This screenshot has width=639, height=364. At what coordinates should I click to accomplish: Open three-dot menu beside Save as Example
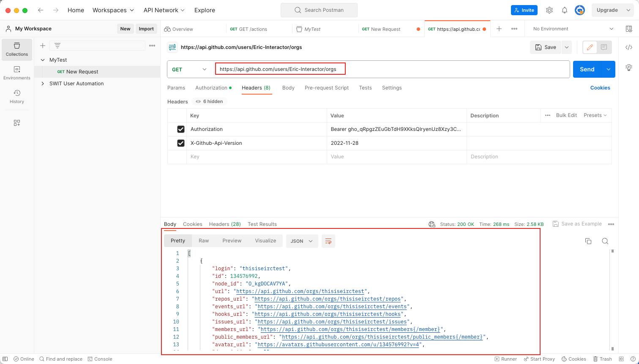[611, 224]
